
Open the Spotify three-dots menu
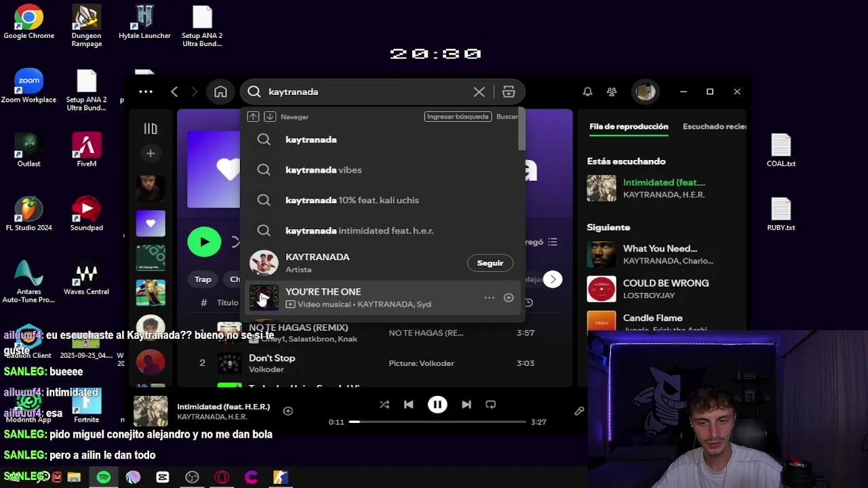[146, 91]
